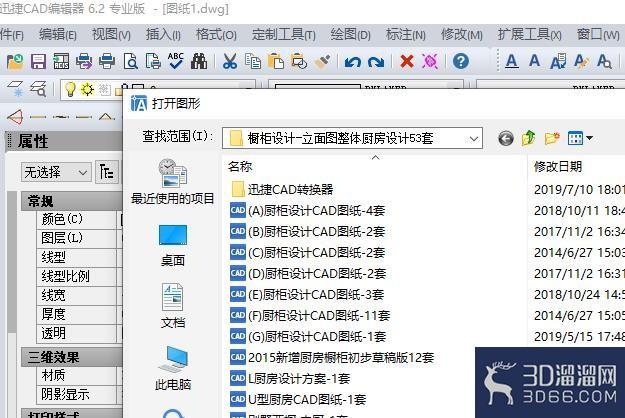The height and width of the screenshot is (418, 625).
Task: Go to 此电脑 in the places bar
Action: click(x=173, y=368)
